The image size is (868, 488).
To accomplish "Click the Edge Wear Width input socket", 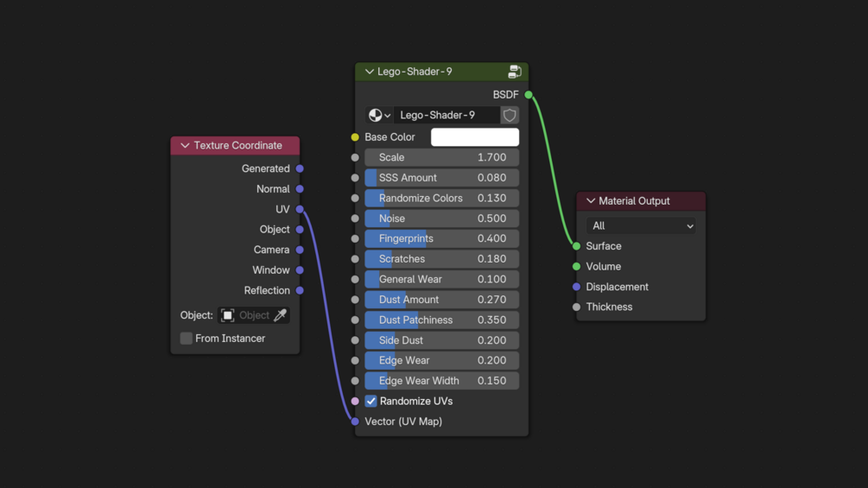I will (355, 381).
